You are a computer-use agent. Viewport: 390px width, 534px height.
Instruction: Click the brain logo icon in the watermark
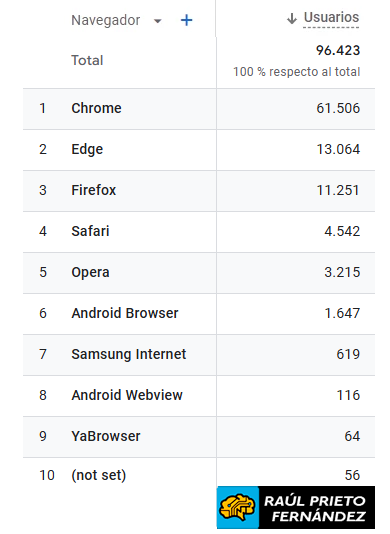click(x=238, y=507)
